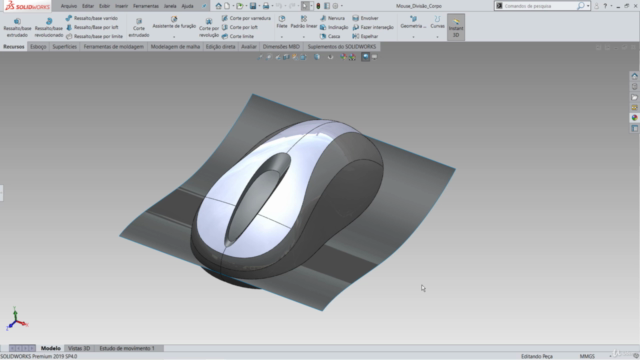Viewport: 640px width, 360px height.
Task: Open the Appearances color wheel in task pane
Action: pyautogui.click(x=634, y=118)
